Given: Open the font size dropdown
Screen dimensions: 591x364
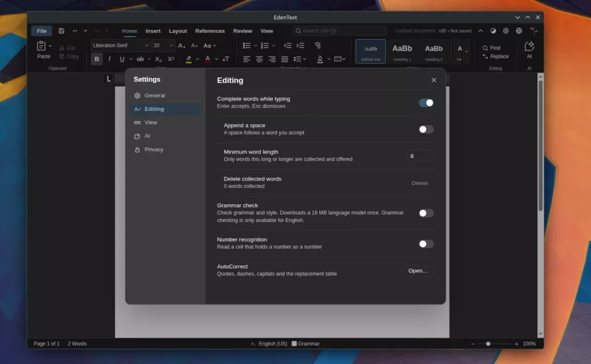Looking at the screenshot, I should click(171, 46).
